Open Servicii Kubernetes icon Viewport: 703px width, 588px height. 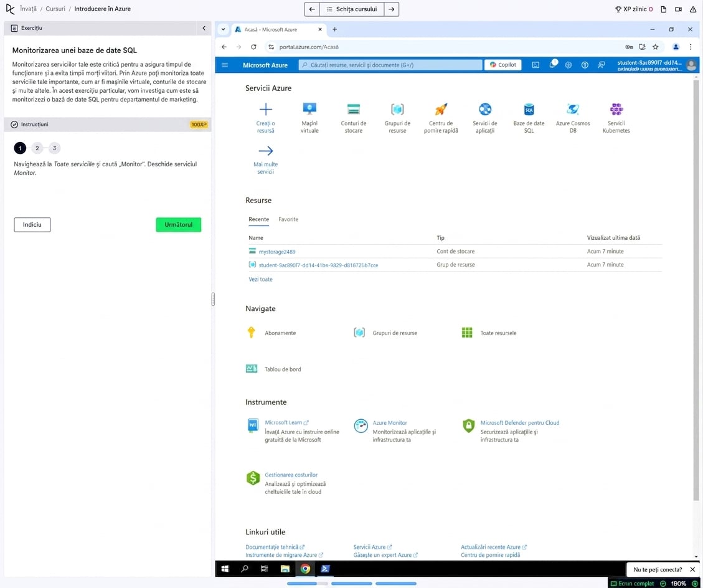click(616, 109)
